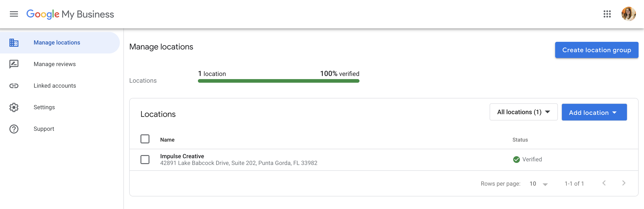This screenshot has width=644, height=209.
Task: Open the Impulse Creative location
Action: (182, 156)
